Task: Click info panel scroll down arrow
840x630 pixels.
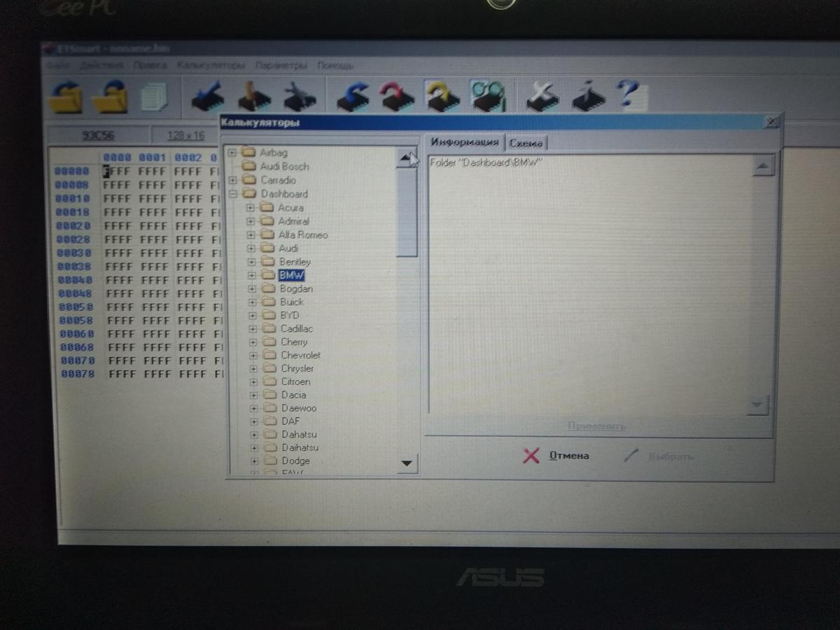Action: point(758,405)
